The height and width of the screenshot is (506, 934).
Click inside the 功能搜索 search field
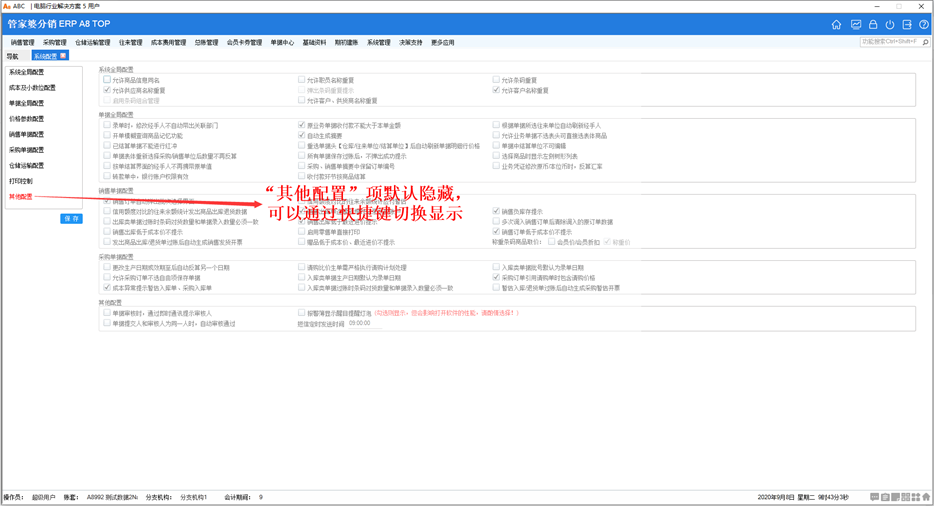click(x=891, y=42)
